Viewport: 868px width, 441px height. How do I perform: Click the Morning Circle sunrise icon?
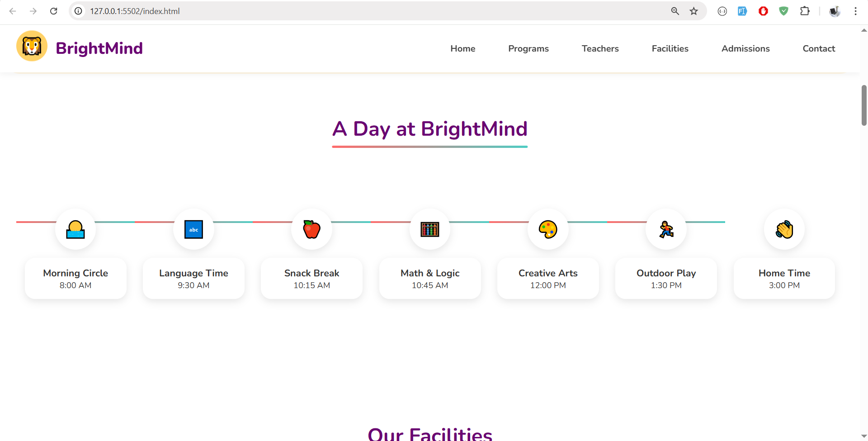click(x=75, y=229)
